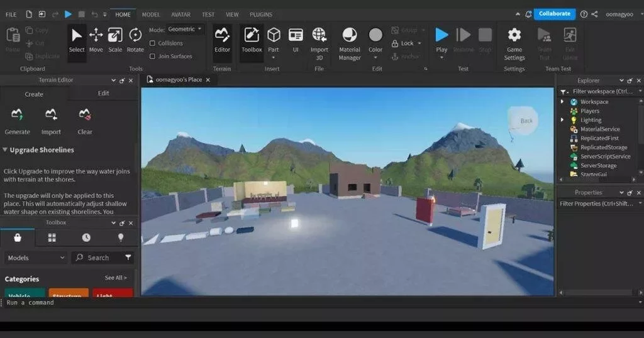Open the Material Manager
This screenshot has height=338, width=644.
(x=350, y=43)
